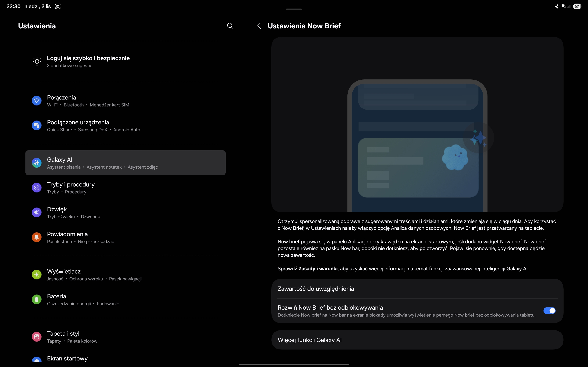Tap the Tryby i procedury icon
Screen dimensions: 588x367
pyautogui.click(x=37, y=188)
